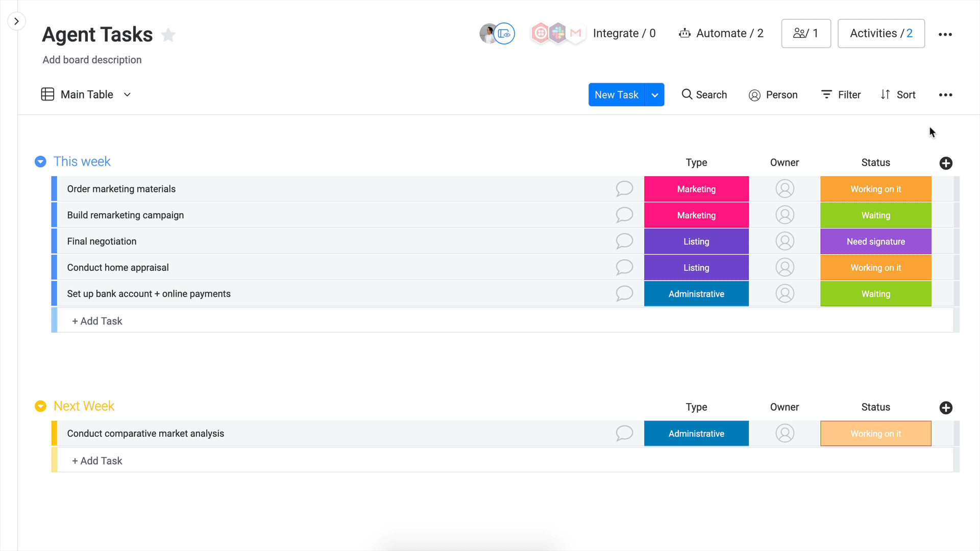Change Listing type of Conduct home appraisal
The width and height of the screenshot is (980, 551).
pyautogui.click(x=696, y=267)
